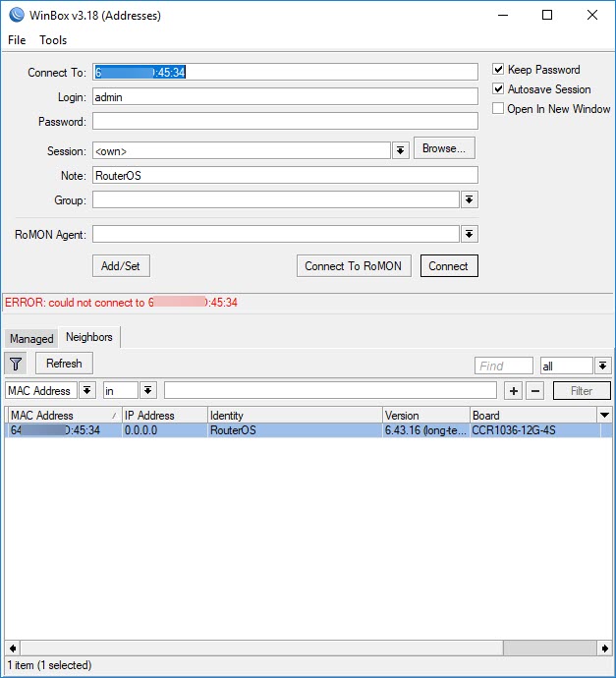
Task: Refresh the neighbors list
Action: pos(64,364)
